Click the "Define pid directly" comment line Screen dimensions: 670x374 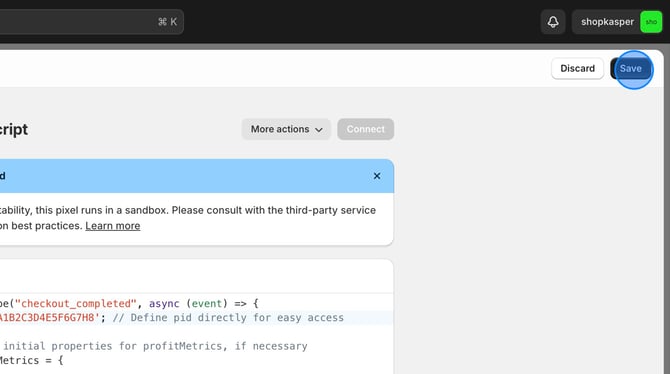point(228,318)
